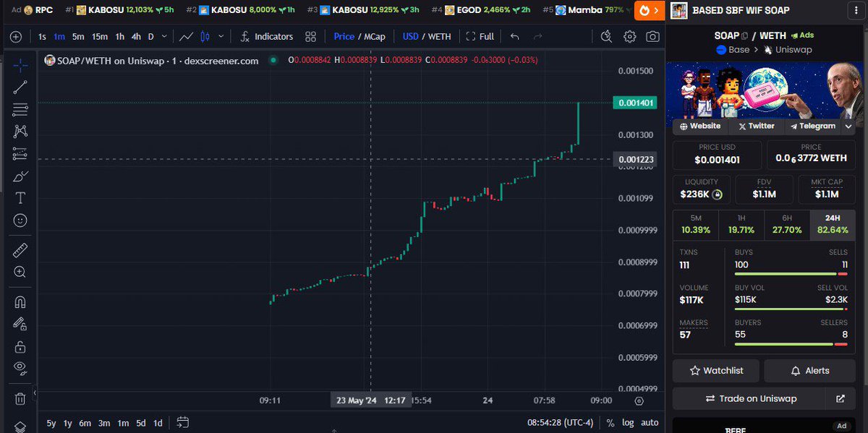Expand the social links chevron beside Telegram

pos(847,126)
